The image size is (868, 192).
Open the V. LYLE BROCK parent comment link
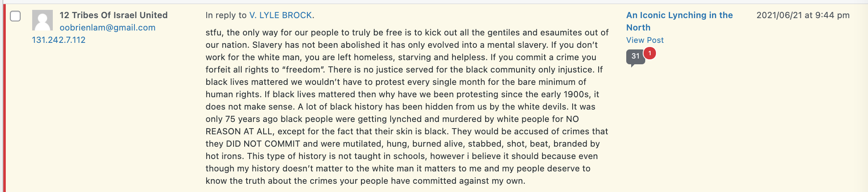[281, 15]
